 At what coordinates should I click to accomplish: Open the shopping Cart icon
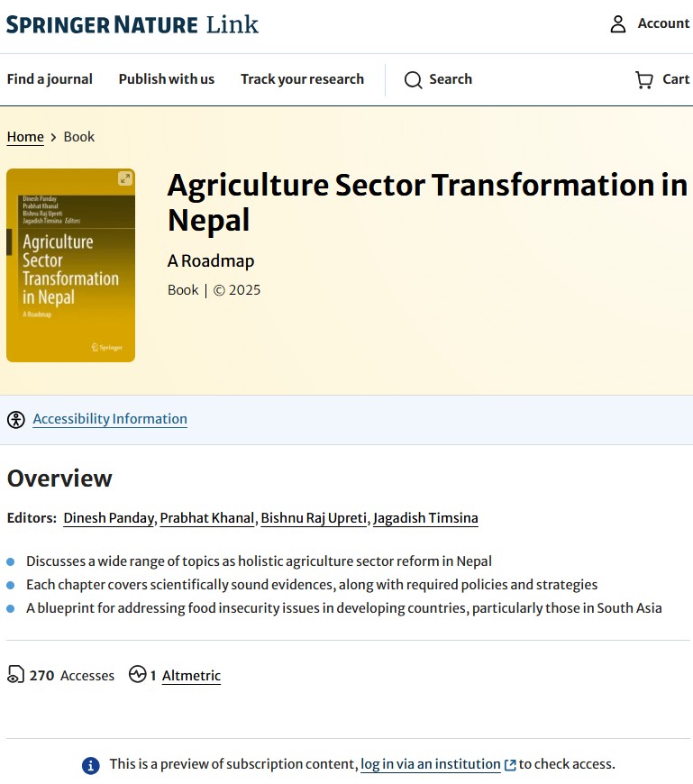644,79
